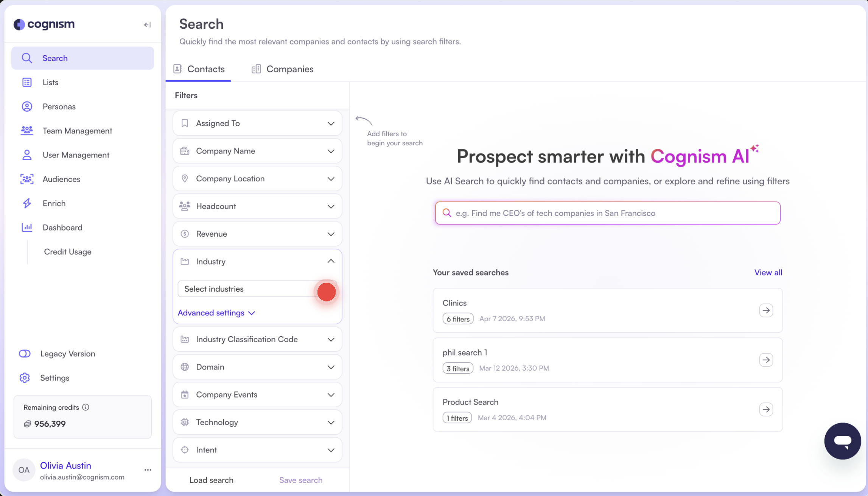Collapse the sidebar using the arrow icon

pyautogui.click(x=147, y=25)
